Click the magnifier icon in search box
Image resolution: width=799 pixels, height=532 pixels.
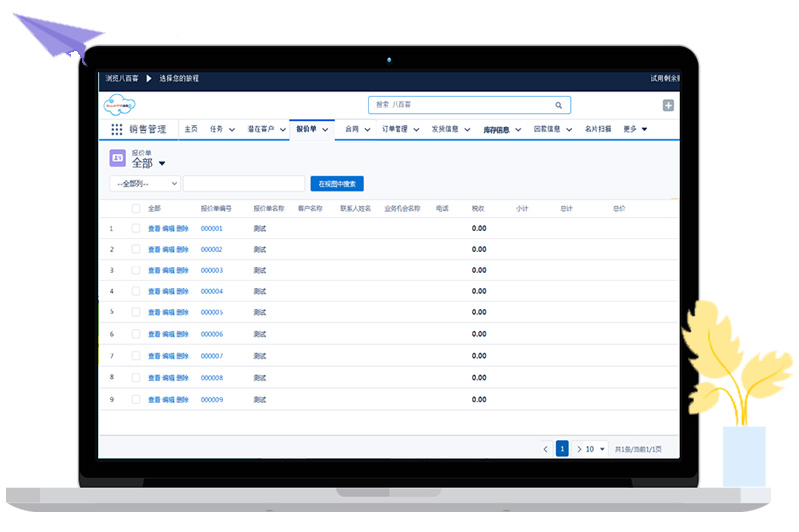point(559,105)
